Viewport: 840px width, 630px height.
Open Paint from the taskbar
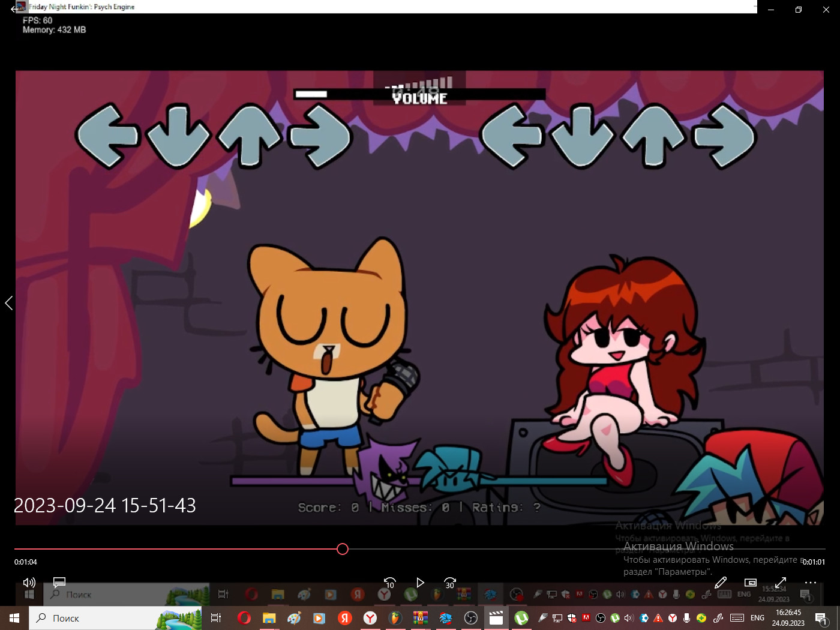(294, 618)
